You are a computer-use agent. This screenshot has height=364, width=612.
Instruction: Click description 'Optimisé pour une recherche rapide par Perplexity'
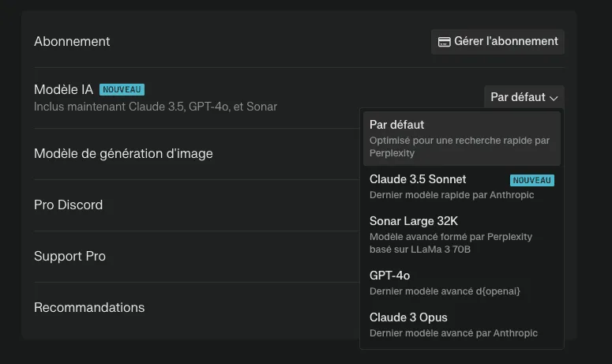pyautogui.click(x=460, y=146)
